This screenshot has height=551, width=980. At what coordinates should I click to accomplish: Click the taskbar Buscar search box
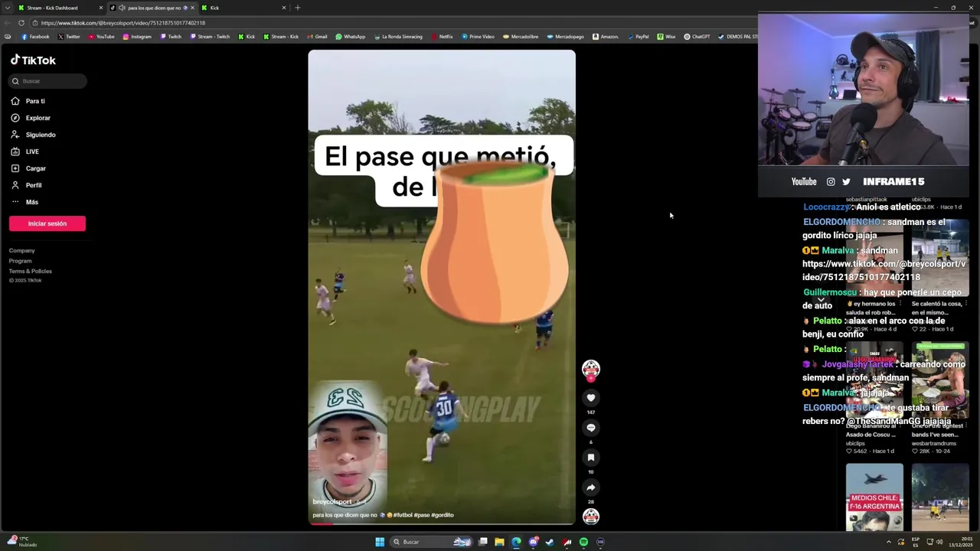tap(431, 542)
